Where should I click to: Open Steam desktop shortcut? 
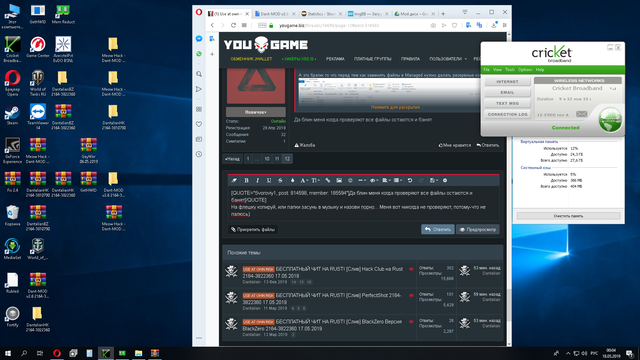(x=12, y=115)
